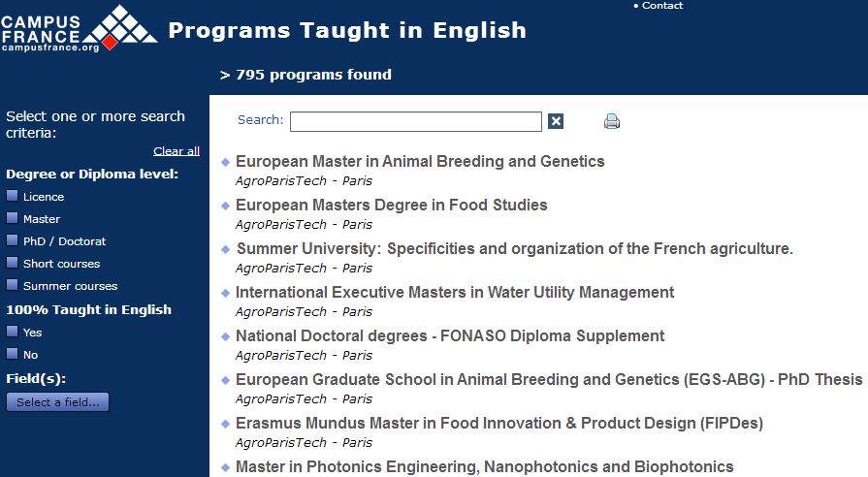
Task: Check the Summer courses box
Action: tap(13, 285)
